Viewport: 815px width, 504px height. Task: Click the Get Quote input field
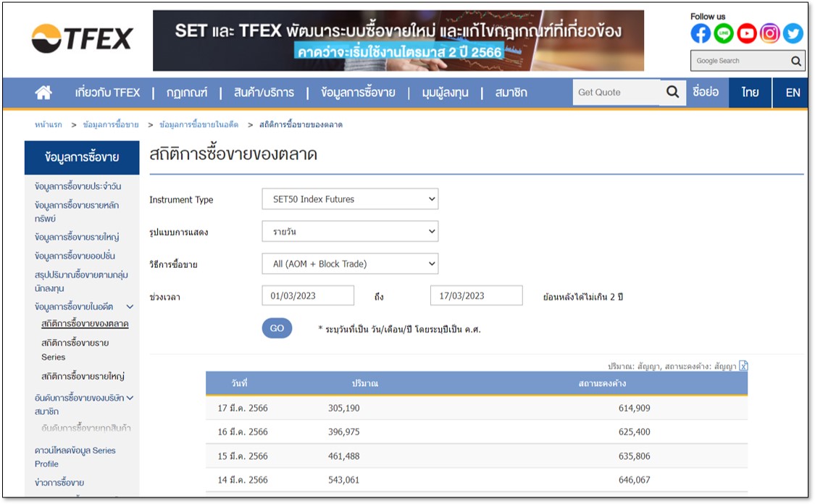(617, 92)
